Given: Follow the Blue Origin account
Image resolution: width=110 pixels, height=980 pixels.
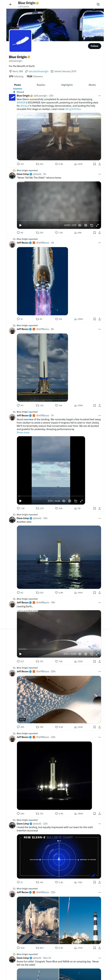Looking at the screenshot, I should [94, 46].
